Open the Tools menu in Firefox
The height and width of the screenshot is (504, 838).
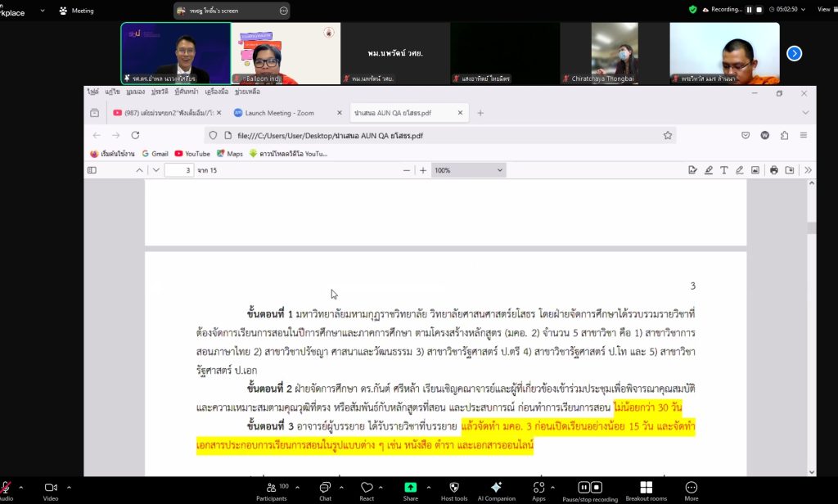click(216, 92)
